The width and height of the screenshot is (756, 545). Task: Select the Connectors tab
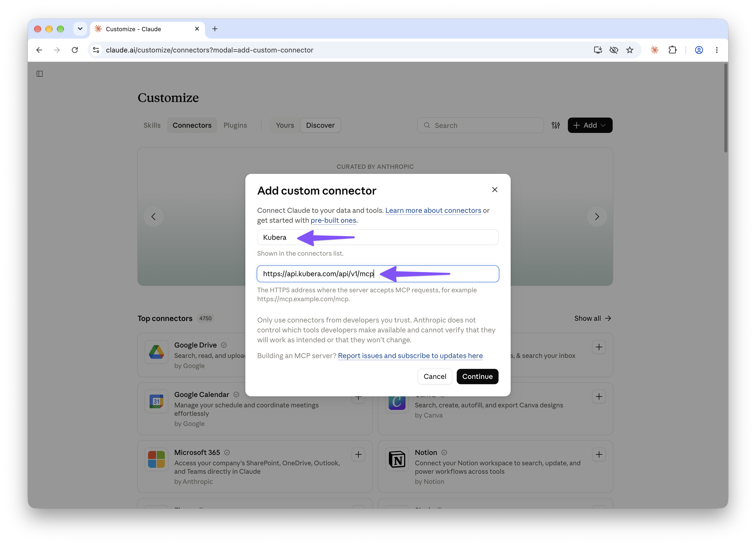(192, 125)
